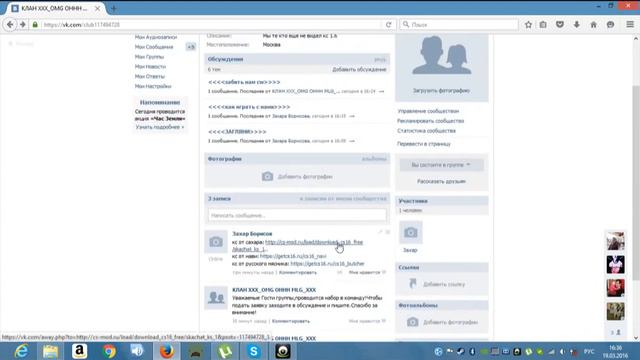This screenshot has height=360, width=640.
Task: Click the site security padlock icon
Action: click(x=35, y=24)
